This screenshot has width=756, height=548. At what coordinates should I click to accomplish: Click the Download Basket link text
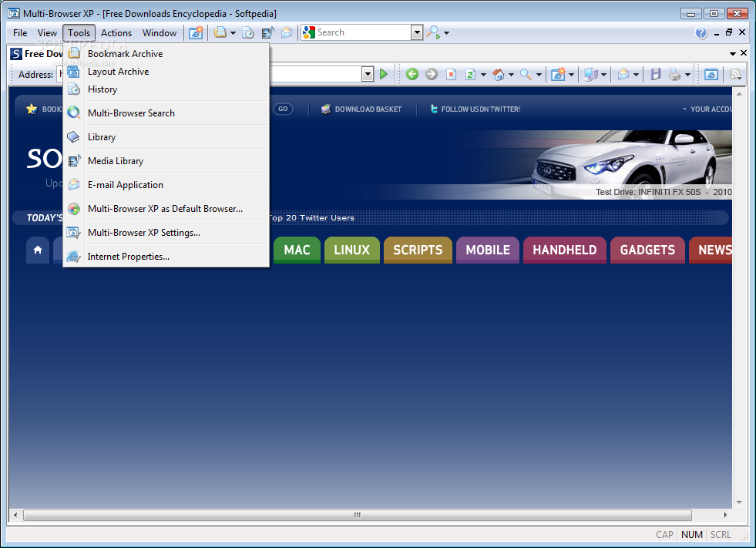click(368, 109)
